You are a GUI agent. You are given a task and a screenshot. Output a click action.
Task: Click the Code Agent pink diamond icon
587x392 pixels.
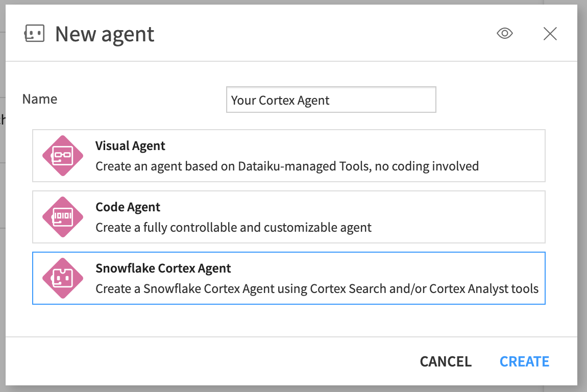[x=62, y=217]
